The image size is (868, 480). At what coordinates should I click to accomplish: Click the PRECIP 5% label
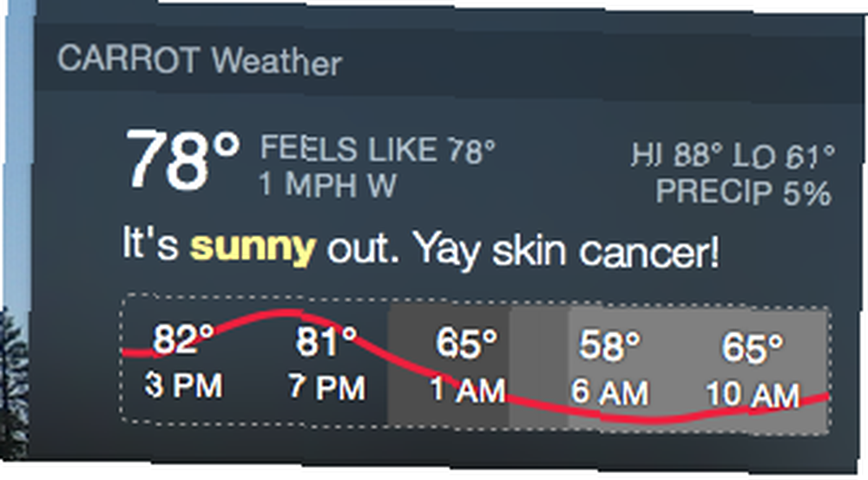(x=744, y=192)
